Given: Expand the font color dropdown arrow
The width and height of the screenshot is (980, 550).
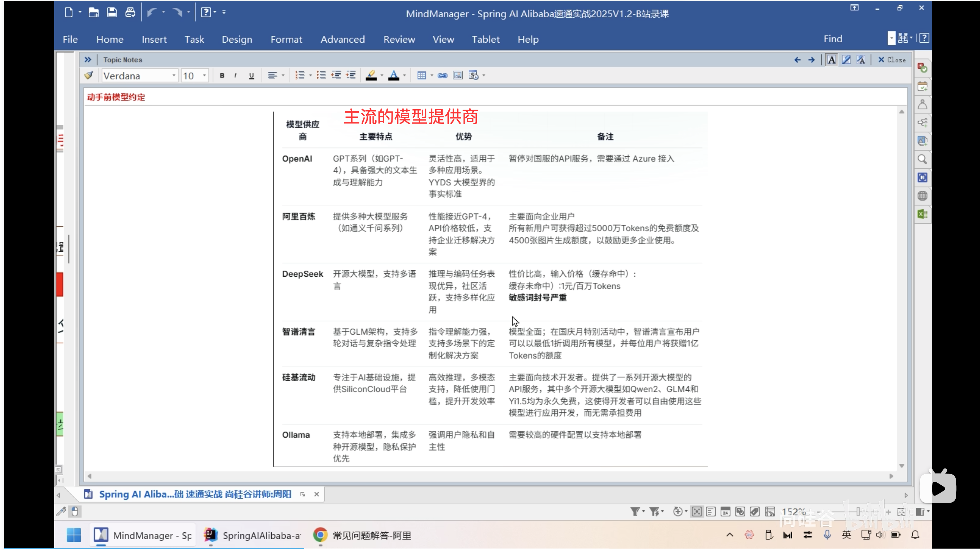Looking at the screenshot, I should coord(404,75).
